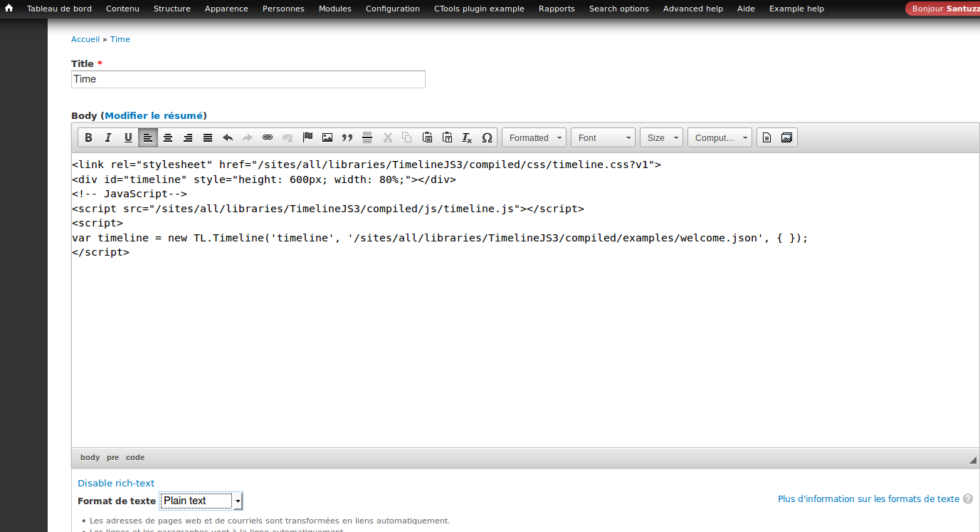Go to the home icon in the admin menu
980x532 pixels.
[9, 9]
